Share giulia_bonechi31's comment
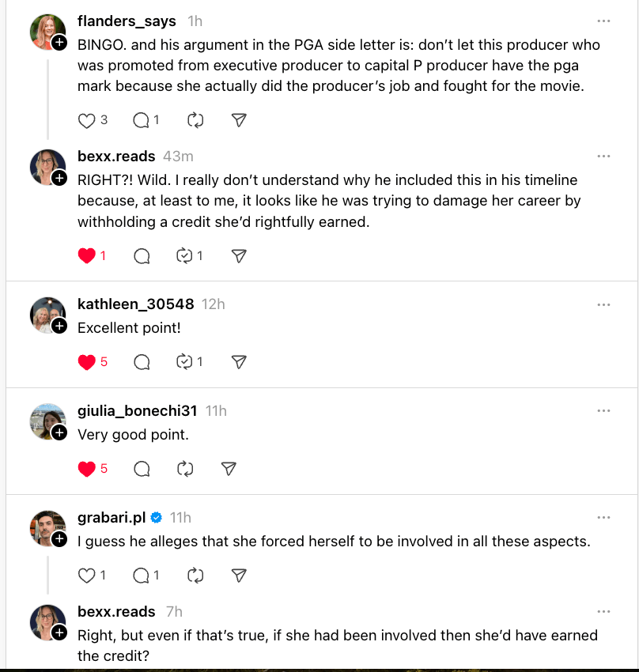 coord(229,469)
